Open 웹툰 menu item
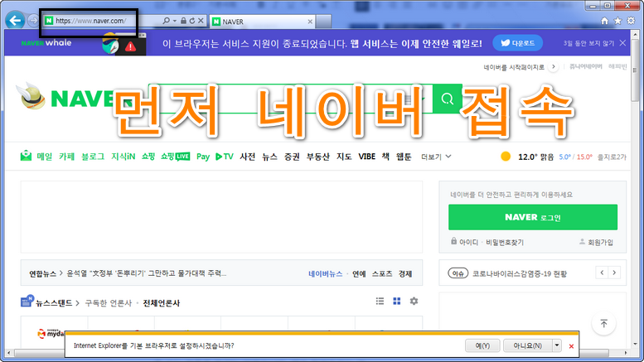The image size is (644, 362). [404, 157]
